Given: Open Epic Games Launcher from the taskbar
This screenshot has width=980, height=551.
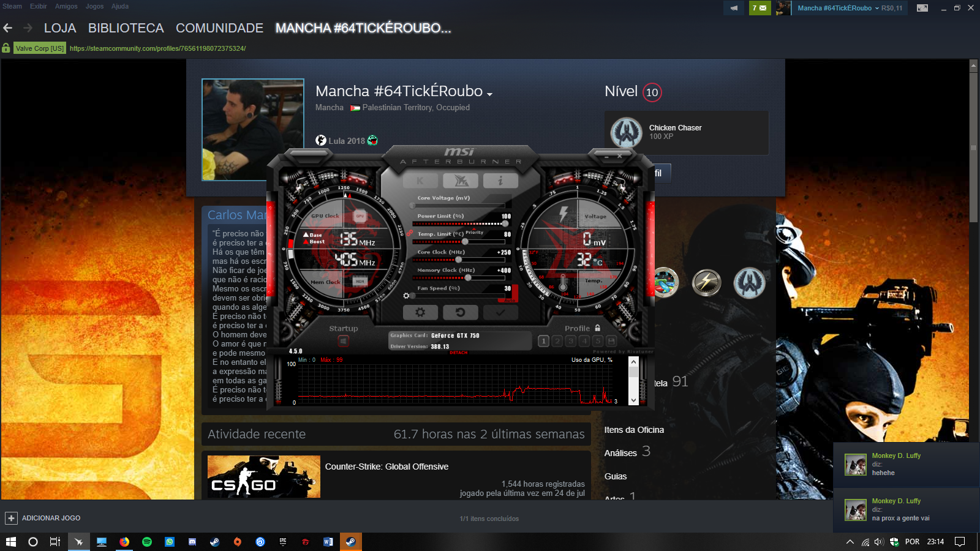Looking at the screenshot, I should click(x=283, y=542).
